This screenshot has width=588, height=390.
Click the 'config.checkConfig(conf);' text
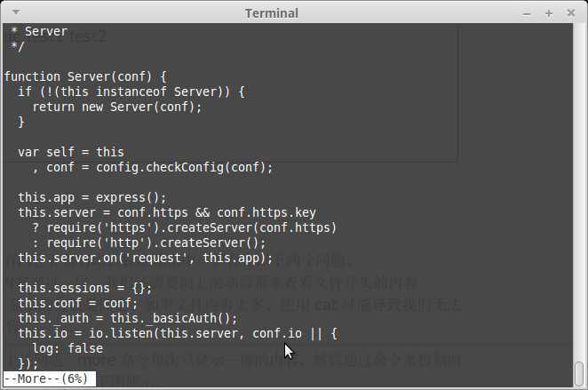(184, 167)
